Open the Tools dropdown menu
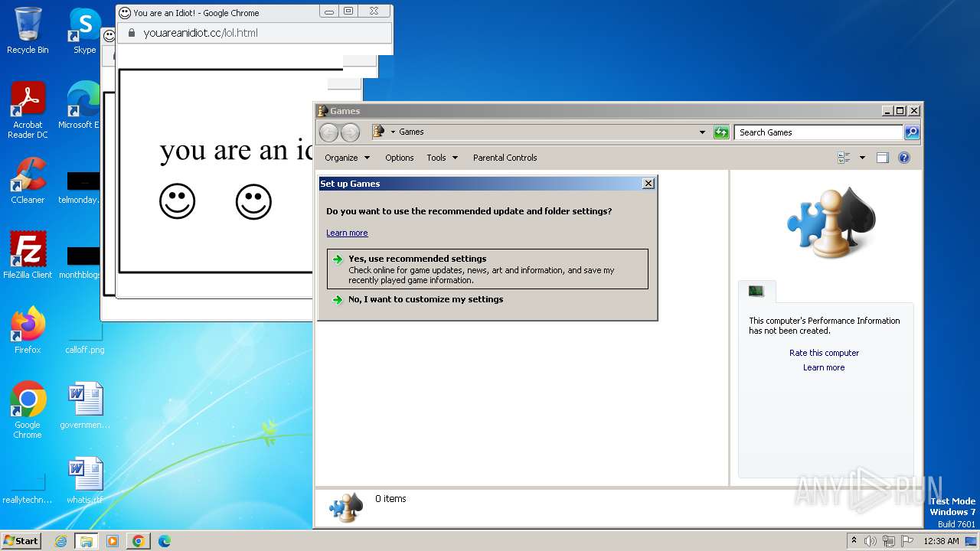Viewport: 980px width, 551px height. [442, 158]
